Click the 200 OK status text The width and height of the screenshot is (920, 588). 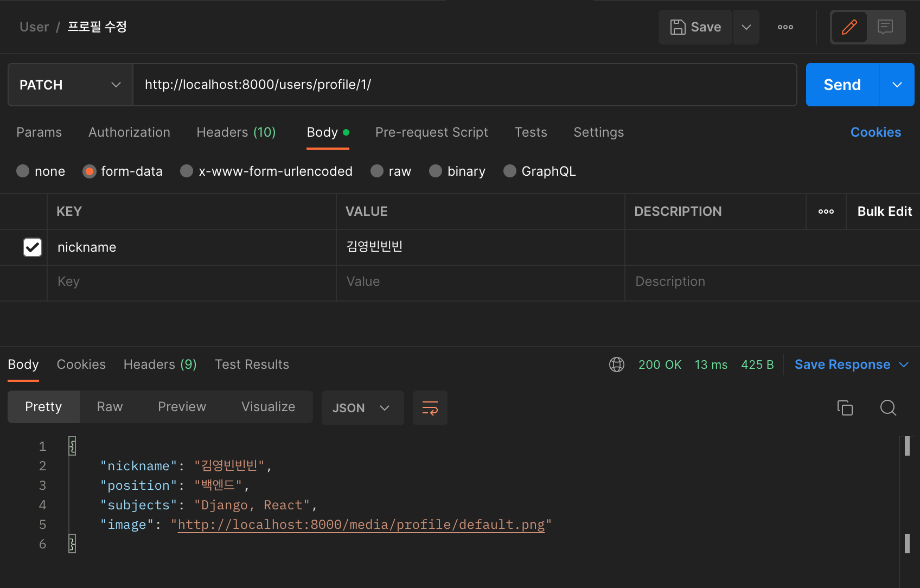pyautogui.click(x=660, y=365)
